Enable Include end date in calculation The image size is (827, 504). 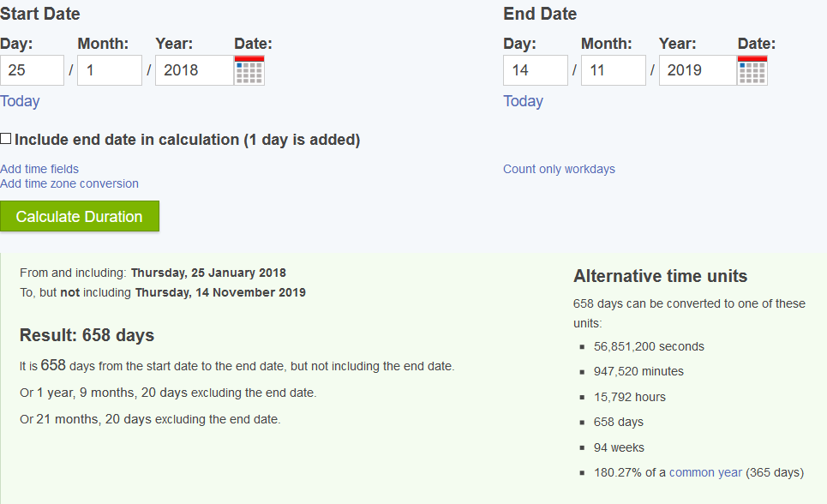pos(6,139)
